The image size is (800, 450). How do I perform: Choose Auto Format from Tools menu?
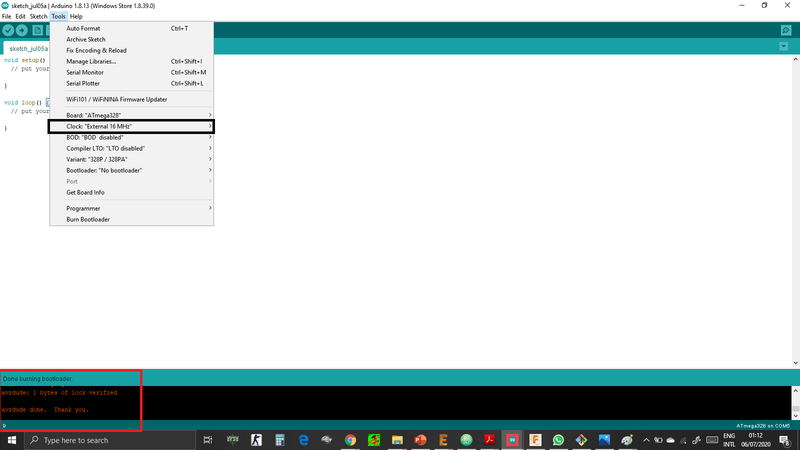(x=132, y=29)
